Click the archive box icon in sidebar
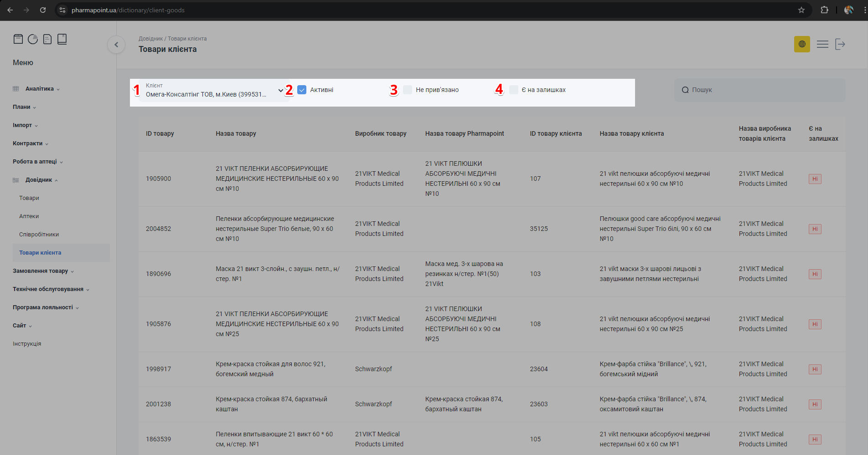868x455 pixels. pyautogui.click(x=18, y=39)
